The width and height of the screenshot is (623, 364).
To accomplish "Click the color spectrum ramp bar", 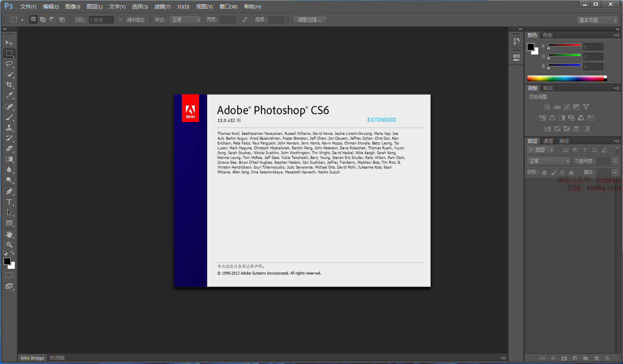I will pos(565,78).
